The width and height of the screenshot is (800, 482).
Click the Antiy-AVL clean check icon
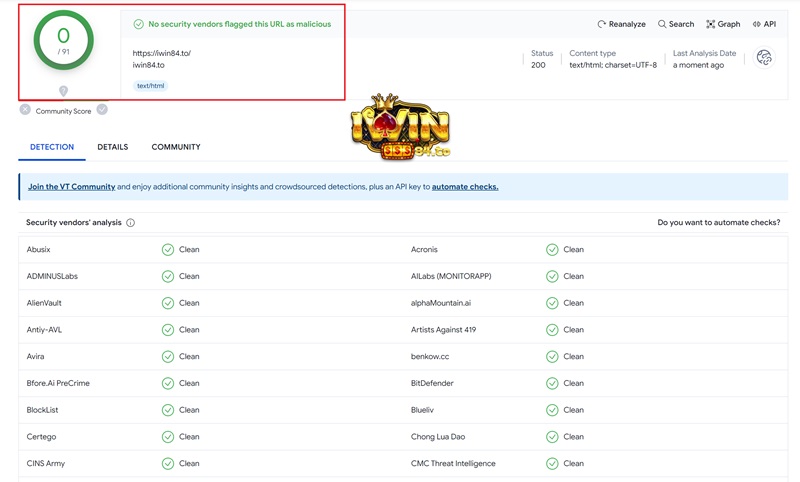pos(168,329)
